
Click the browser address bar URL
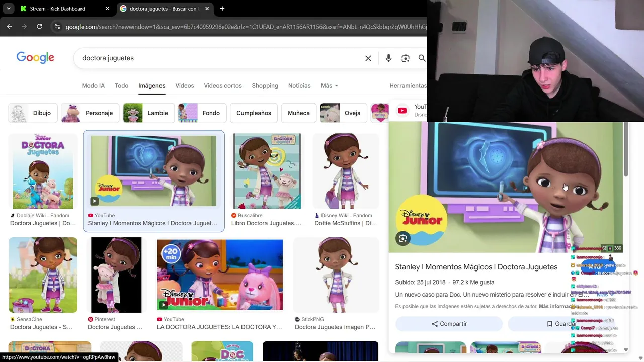coord(246,27)
